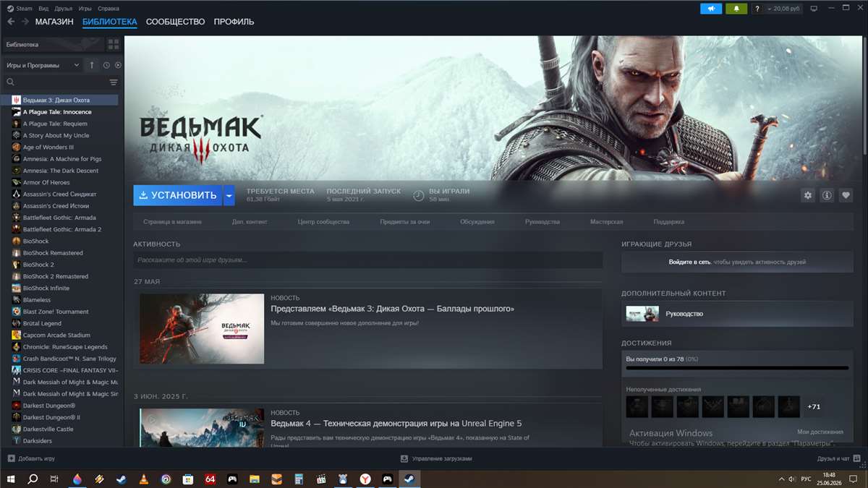Open the 'Мастерская' link
This screenshot has width=868, height=488.
pos(606,222)
